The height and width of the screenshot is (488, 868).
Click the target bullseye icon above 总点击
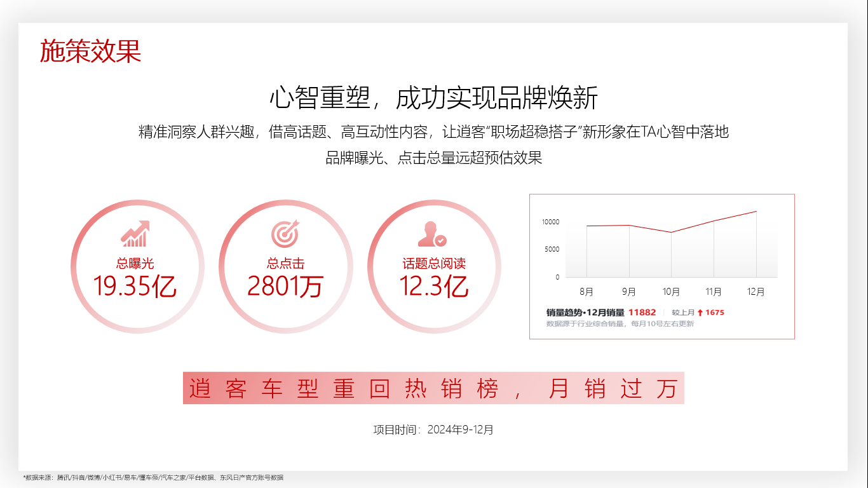coord(285,234)
